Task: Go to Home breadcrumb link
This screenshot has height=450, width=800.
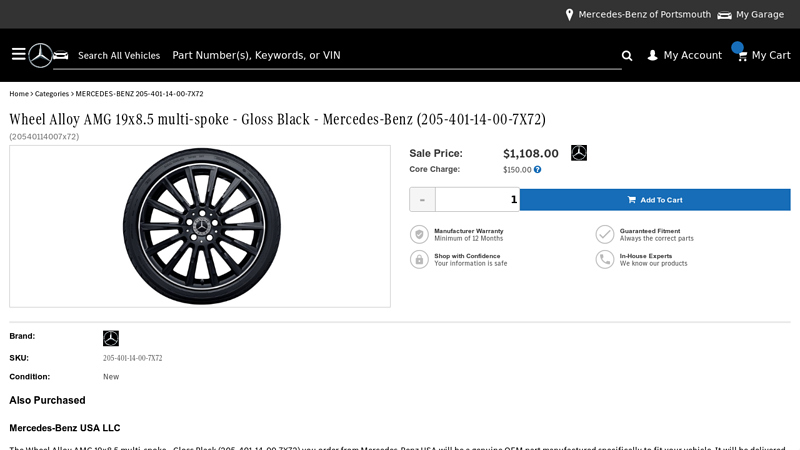Action: pyautogui.click(x=19, y=94)
